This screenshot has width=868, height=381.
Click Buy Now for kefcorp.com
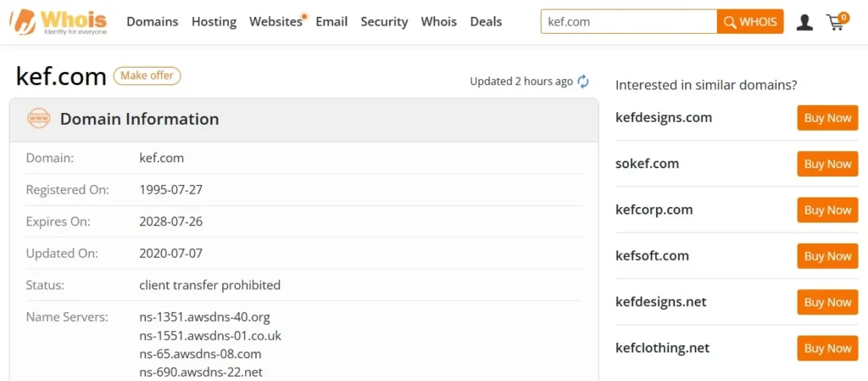coord(827,210)
